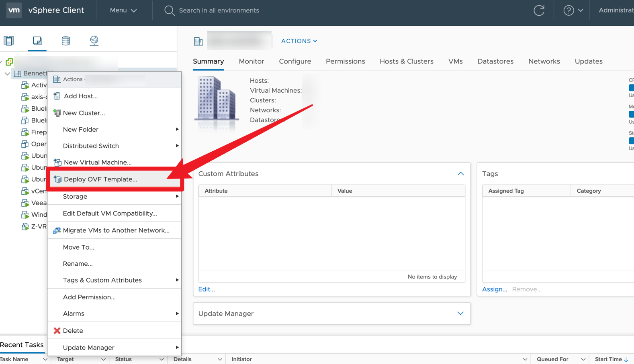Click the datacenter building image in Summary
The height and width of the screenshot is (364, 634).
point(217,103)
